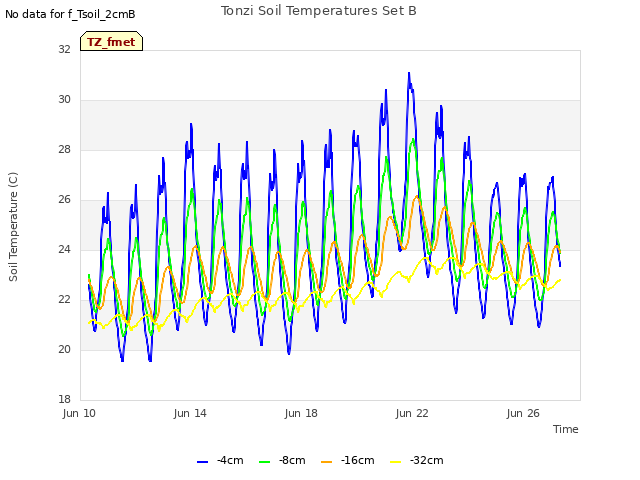640x480 pixels.
Task: Click the Time axis label
Action: point(566,429)
